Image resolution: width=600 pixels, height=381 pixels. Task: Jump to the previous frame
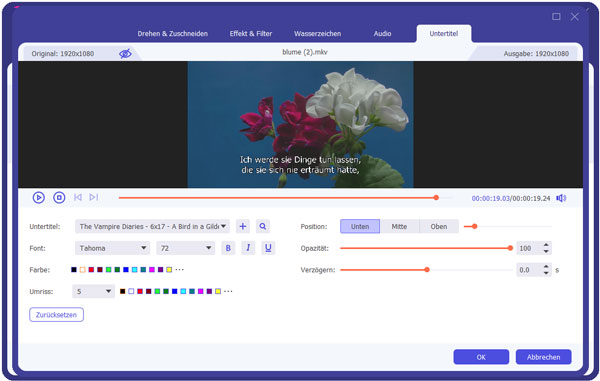[78, 197]
